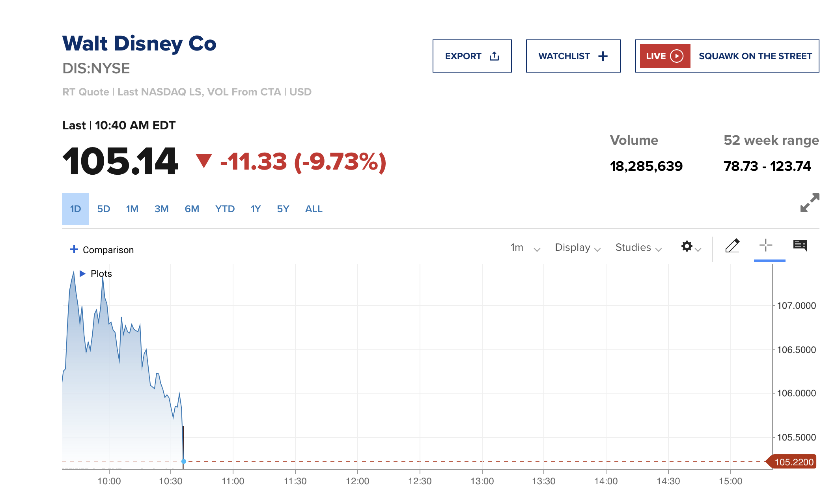Image resolution: width=836 pixels, height=504 pixels.
Task: Click the Squawk on the Street link
Action: coord(755,56)
